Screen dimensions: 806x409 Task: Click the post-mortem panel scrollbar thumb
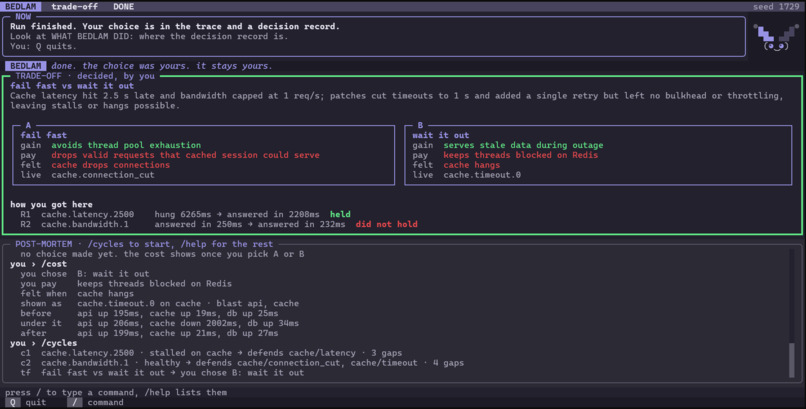[x=792, y=360]
